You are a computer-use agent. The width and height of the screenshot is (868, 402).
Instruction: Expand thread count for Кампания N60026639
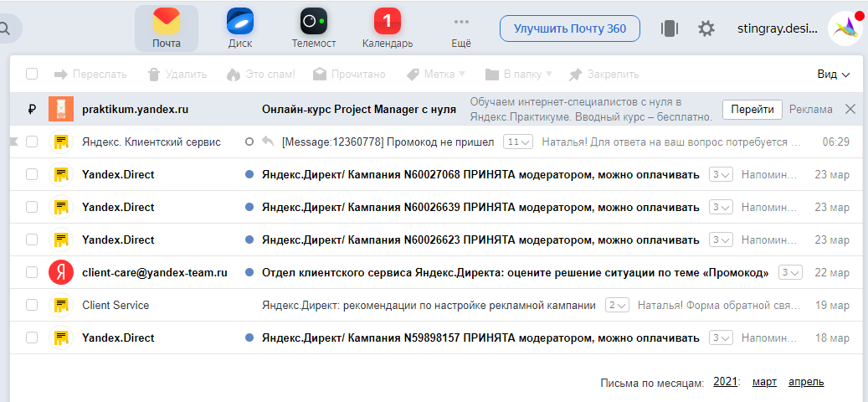coord(722,207)
